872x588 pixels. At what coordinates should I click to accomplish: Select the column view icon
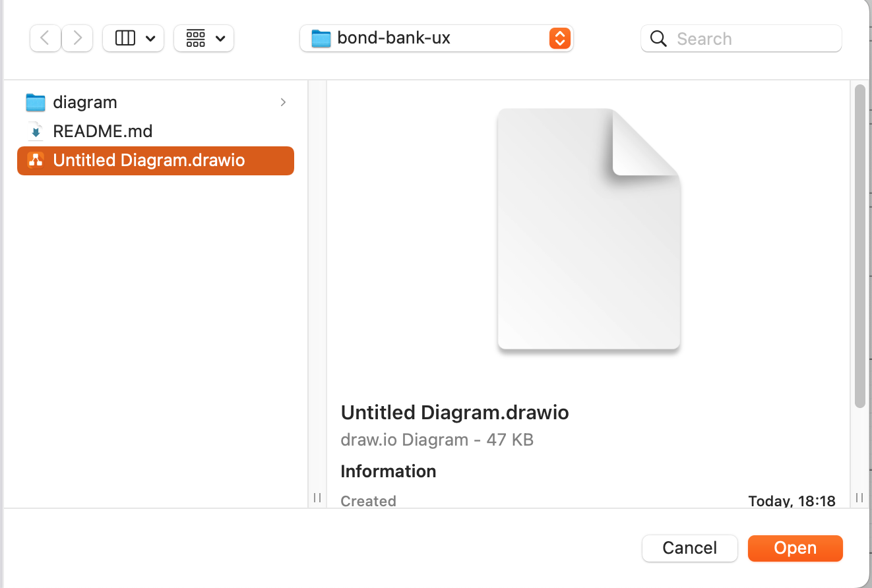tap(125, 38)
